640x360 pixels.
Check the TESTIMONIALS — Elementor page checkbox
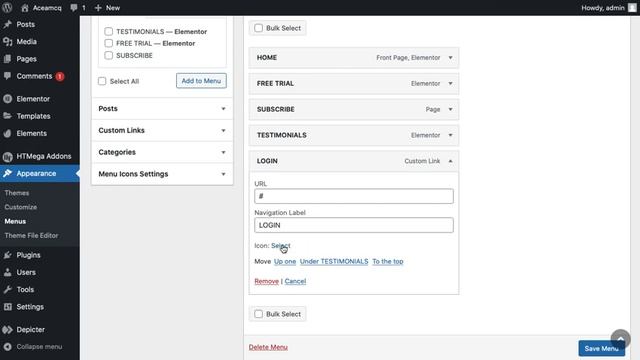click(x=108, y=31)
